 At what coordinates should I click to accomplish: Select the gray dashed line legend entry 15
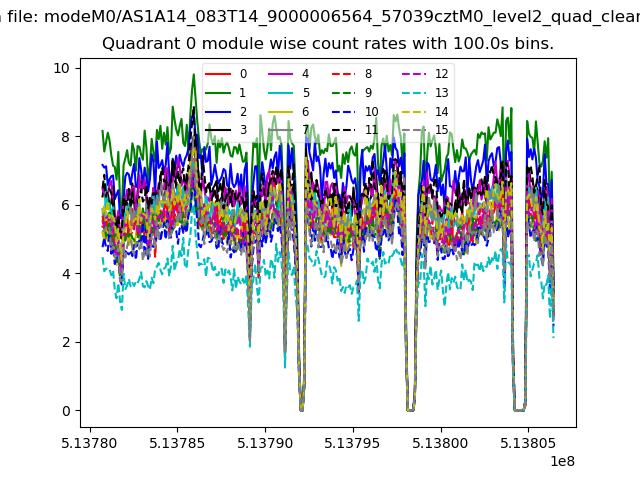(x=411, y=130)
